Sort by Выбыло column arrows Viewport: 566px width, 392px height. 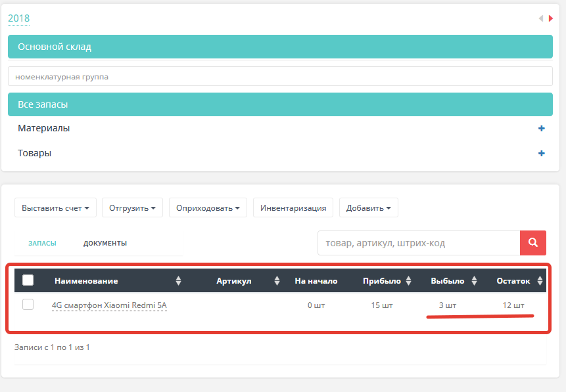[x=474, y=281]
